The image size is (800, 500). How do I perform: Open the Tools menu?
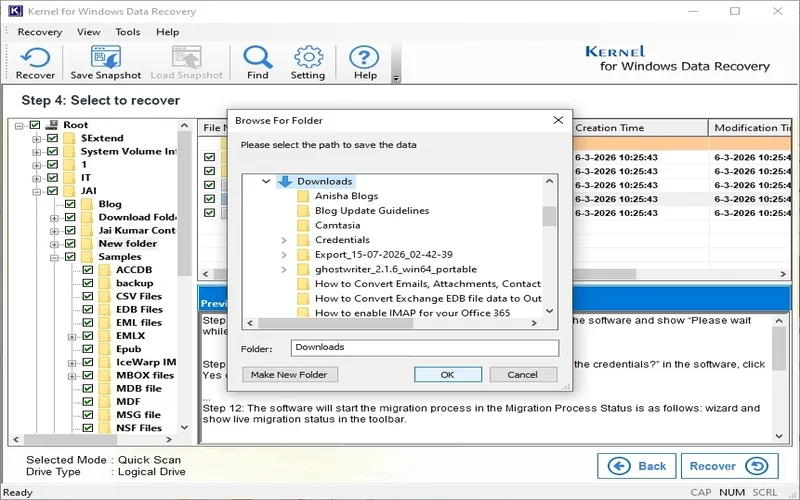(x=128, y=32)
